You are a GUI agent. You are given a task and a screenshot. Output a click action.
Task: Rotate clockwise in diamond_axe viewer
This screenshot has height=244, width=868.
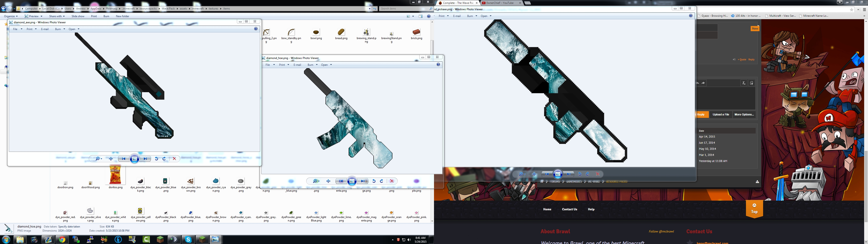(x=164, y=159)
